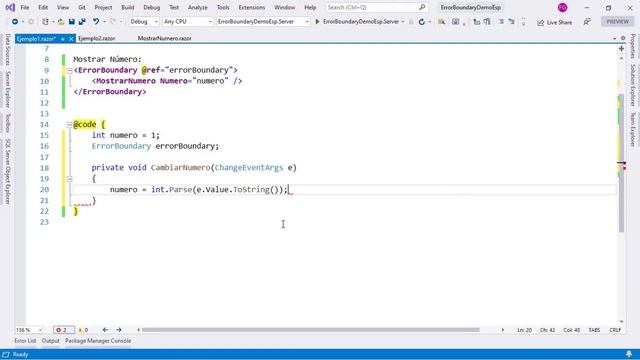
Task: Open the Error List panel tab
Action: [25, 341]
